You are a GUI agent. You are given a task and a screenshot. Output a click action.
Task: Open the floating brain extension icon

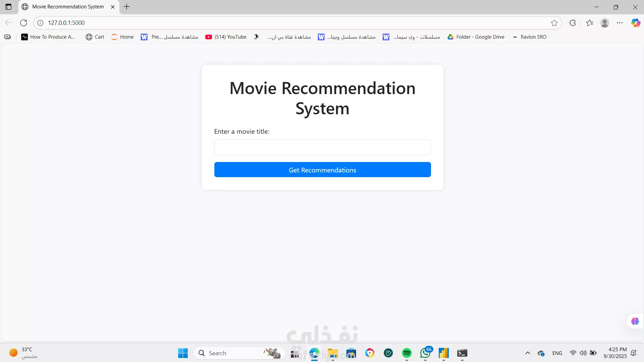[635, 321]
